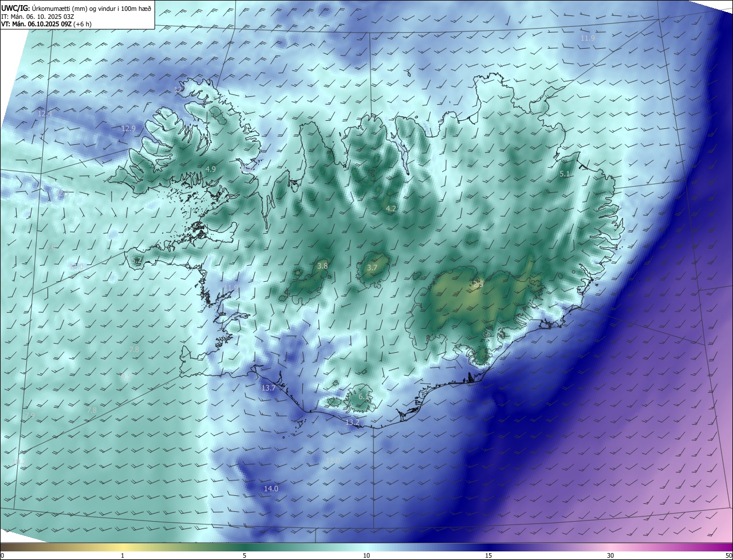Click the 10.2 value label in the southwest sea
The height and width of the screenshot is (560, 733).
19,462
